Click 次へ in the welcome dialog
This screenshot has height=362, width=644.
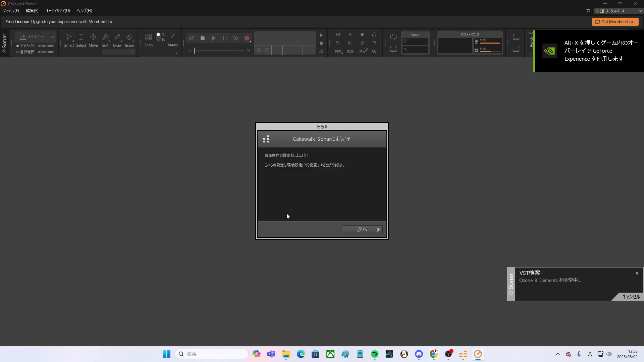[x=362, y=230]
